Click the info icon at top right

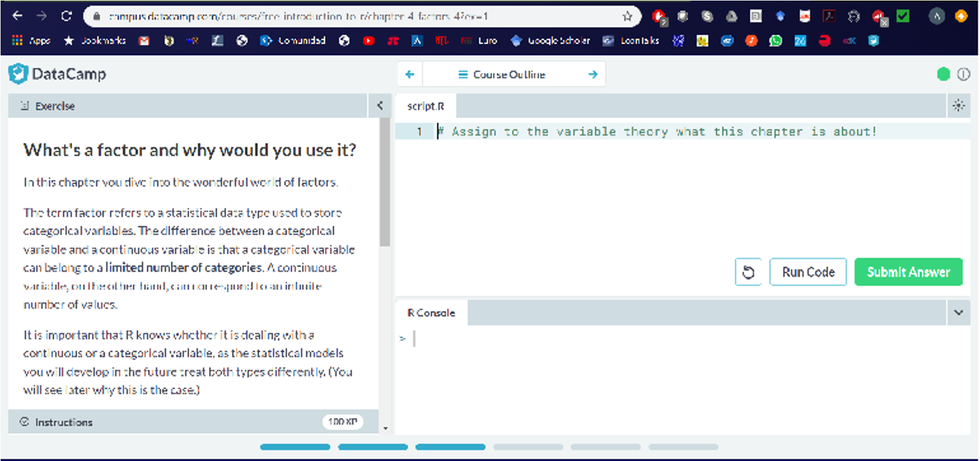tap(963, 74)
